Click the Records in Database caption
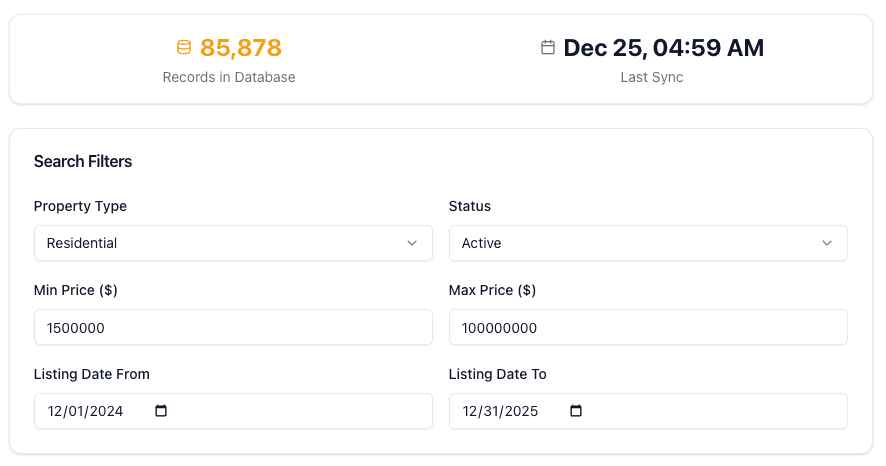The image size is (886, 466). coord(229,77)
